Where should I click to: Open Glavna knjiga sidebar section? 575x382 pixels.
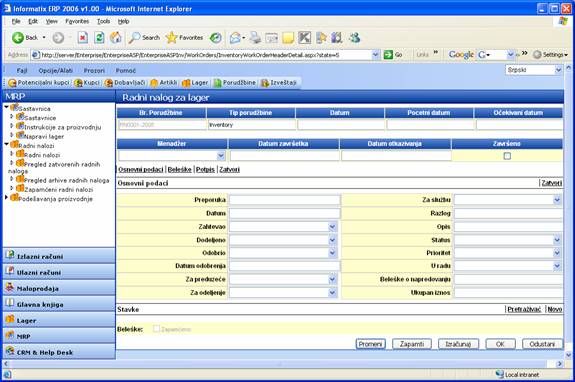59,304
